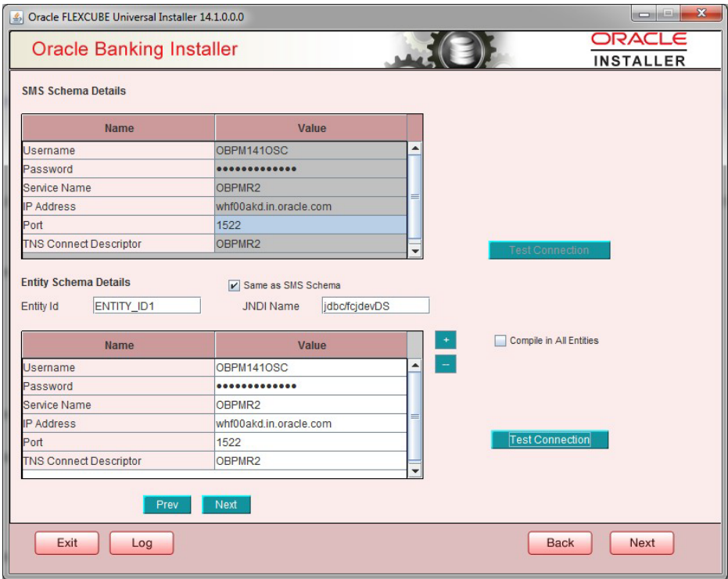
Task: Edit Entity Schema Service Name value
Action: (310, 405)
